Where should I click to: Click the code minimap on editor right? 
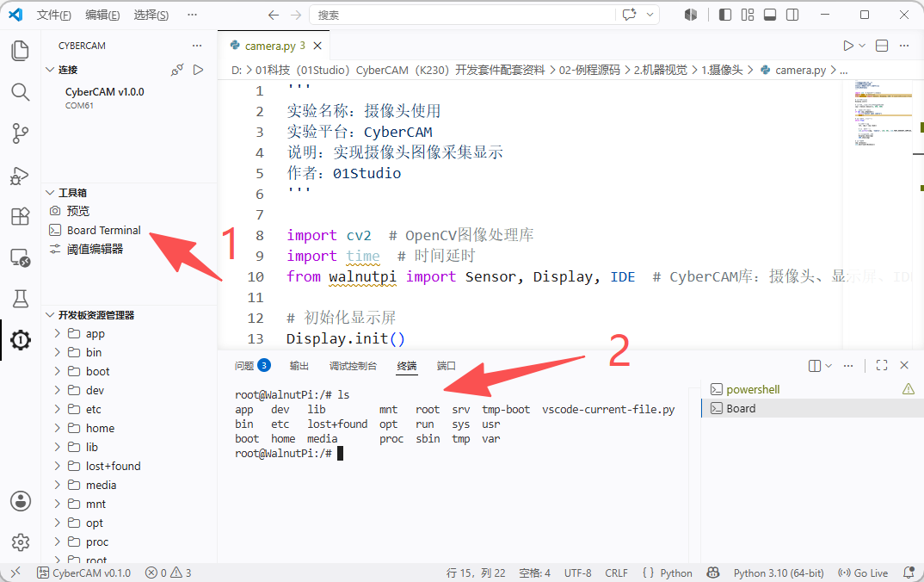click(x=883, y=114)
